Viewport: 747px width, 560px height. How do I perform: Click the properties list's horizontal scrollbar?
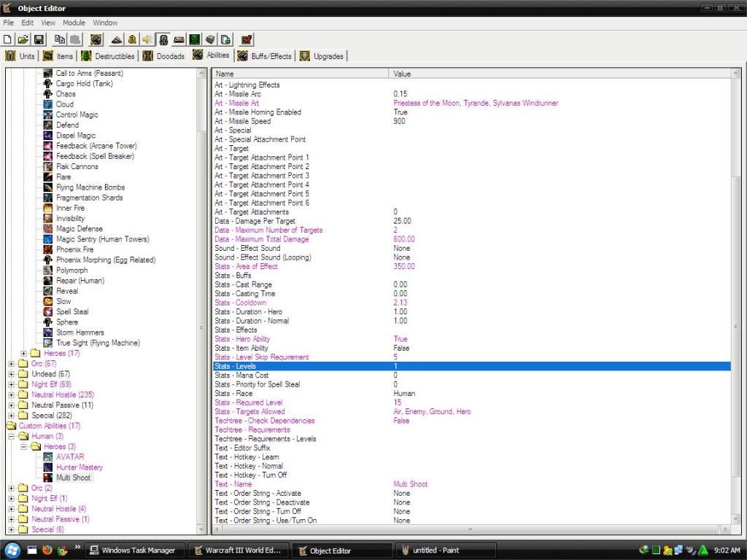(x=472, y=529)
